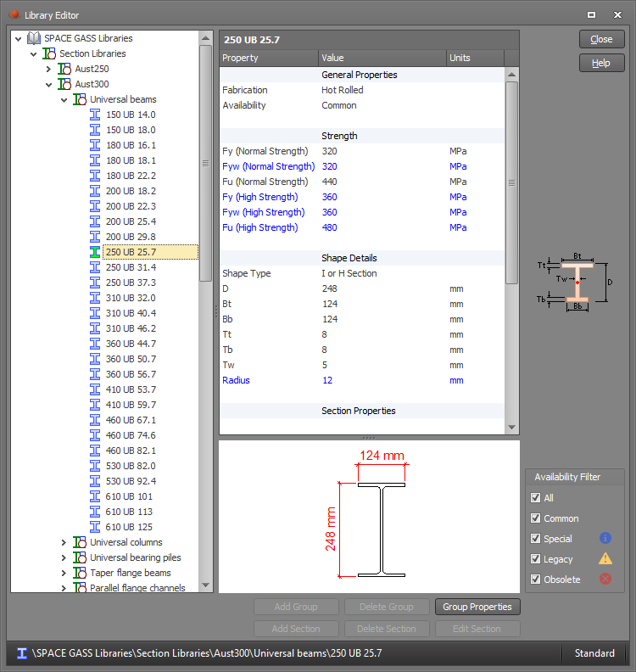Click the Units column header
The width and height of the screenshot is (636, 672).
475,58
